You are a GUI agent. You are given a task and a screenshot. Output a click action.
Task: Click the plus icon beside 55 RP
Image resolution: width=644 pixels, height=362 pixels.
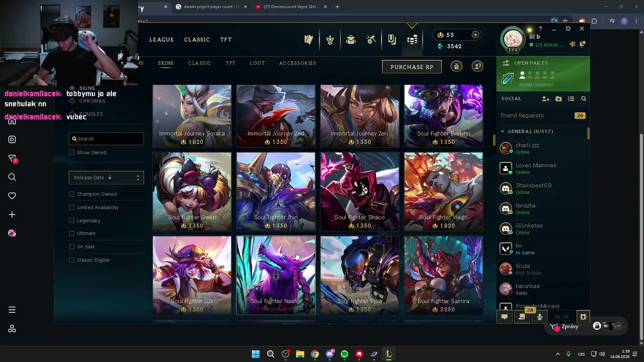[475, 35]
